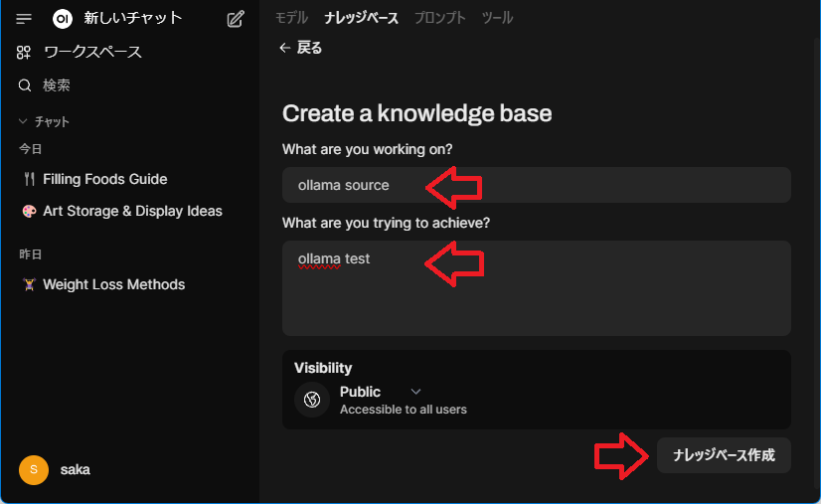
Task: Click the palette icon beside Art Storage
Action: click(30, 211)
